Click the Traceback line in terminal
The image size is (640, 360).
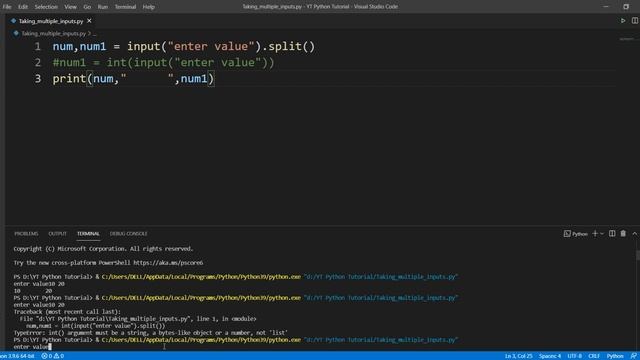pos(67,311)
